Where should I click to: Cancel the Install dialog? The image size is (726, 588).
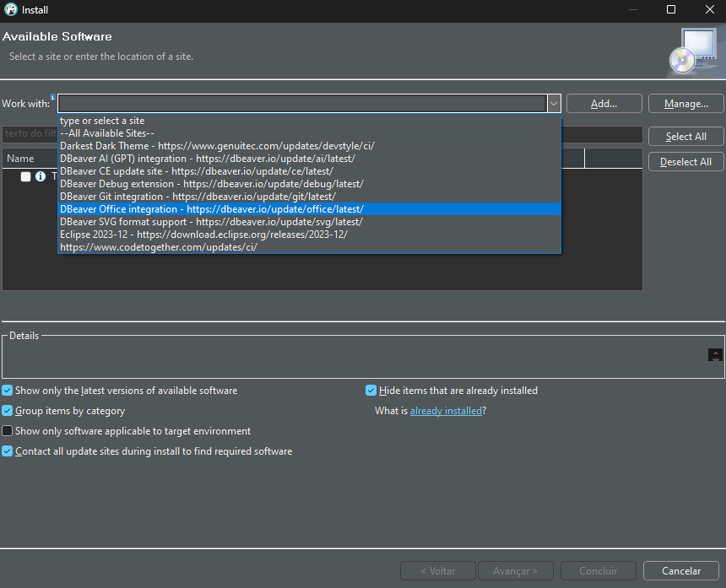tap(681, 571)
